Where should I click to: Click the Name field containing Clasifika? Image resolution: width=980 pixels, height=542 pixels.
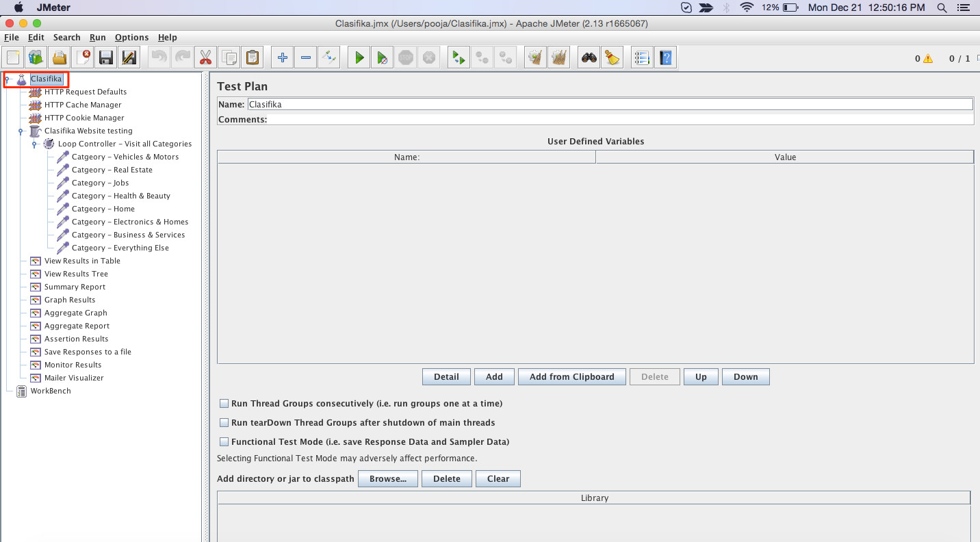[x=610, y=105]
